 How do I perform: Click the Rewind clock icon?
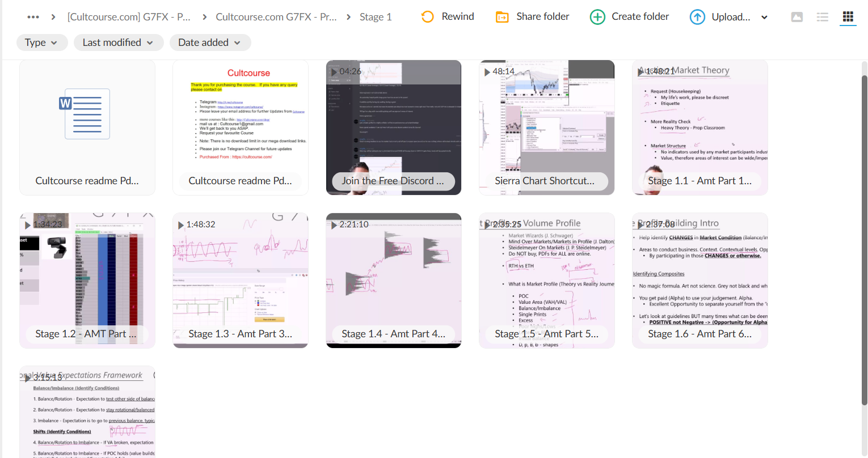click(427, 17)
